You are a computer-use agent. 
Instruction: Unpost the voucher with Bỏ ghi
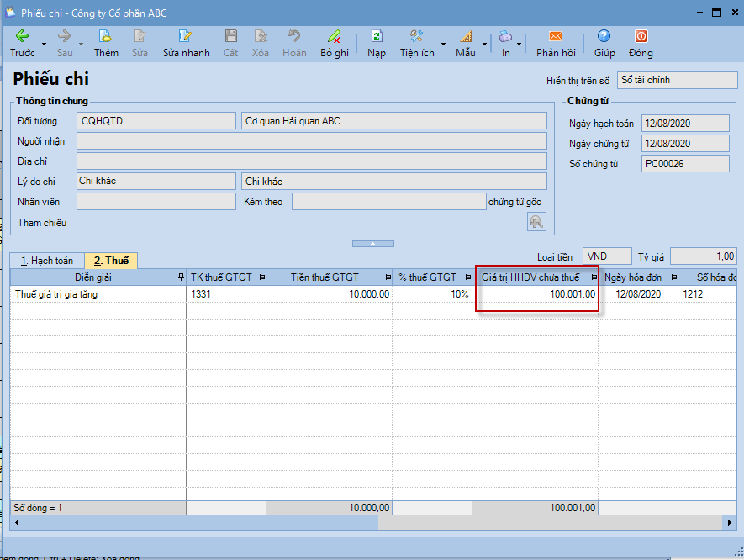334,43
